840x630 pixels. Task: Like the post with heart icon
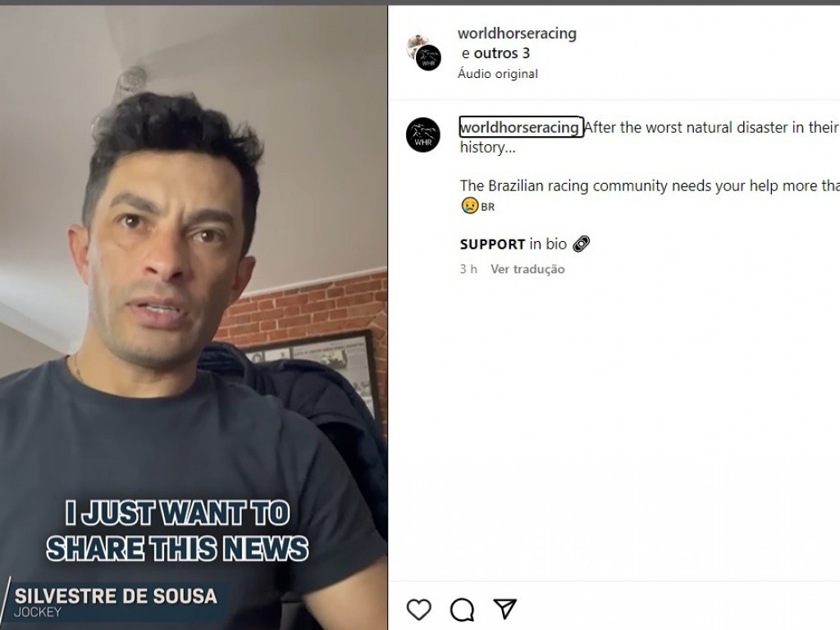pos(418,609)
